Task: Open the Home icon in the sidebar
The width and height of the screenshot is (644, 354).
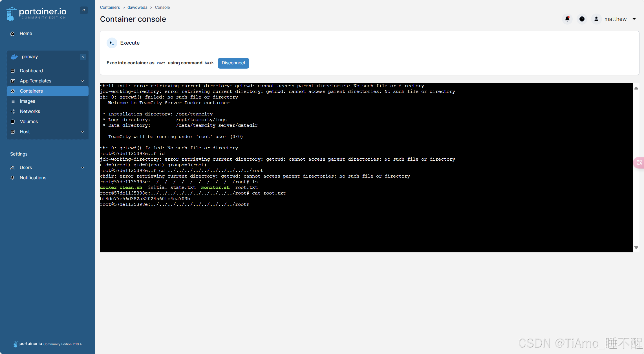Action: pyautogui.click(x=12, y=34)
